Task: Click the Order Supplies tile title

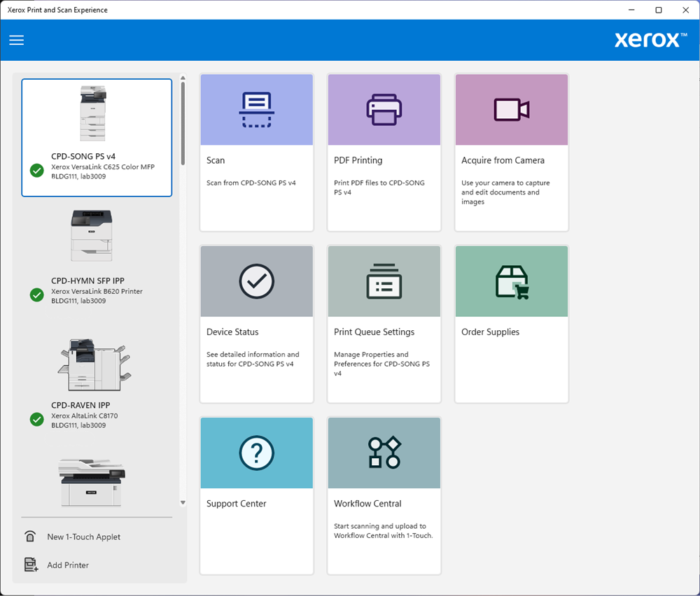Action: click(490, 332)
